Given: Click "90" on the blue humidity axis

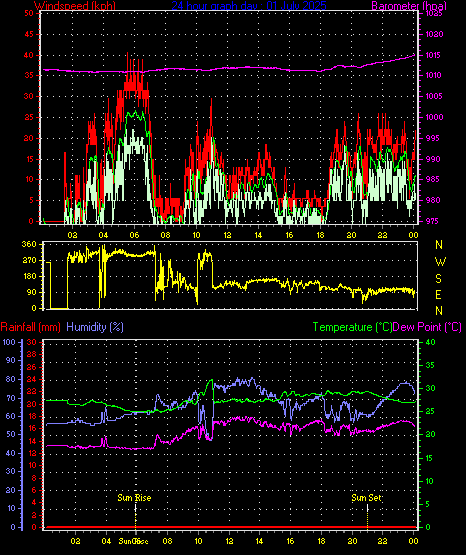Looking at the screenshot, I should [x=11, y=360].
